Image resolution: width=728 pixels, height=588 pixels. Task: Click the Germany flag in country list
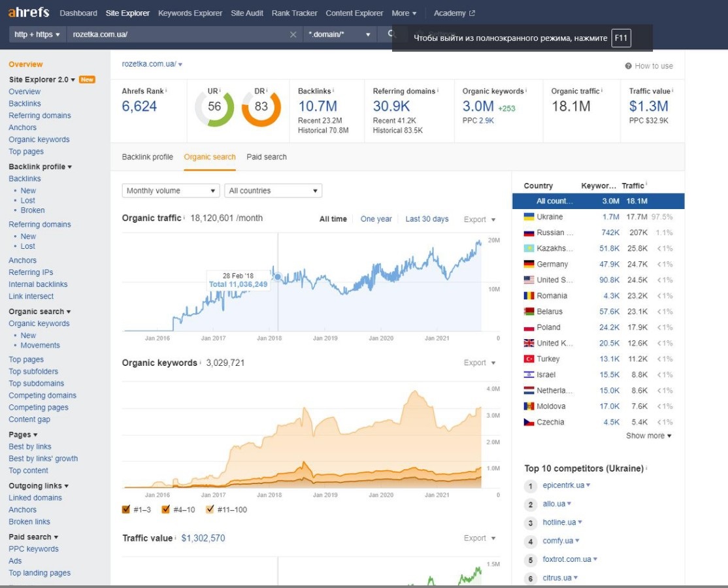(x=529, y=264)
